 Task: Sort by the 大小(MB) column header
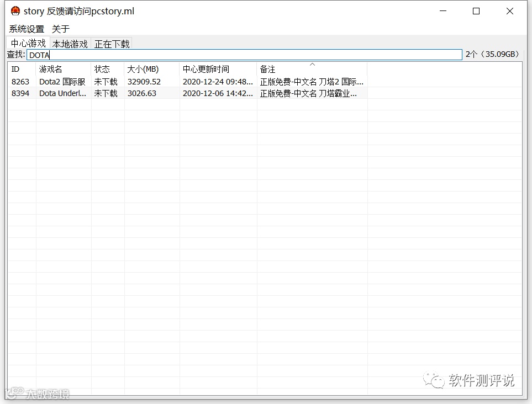coord(152,69)
